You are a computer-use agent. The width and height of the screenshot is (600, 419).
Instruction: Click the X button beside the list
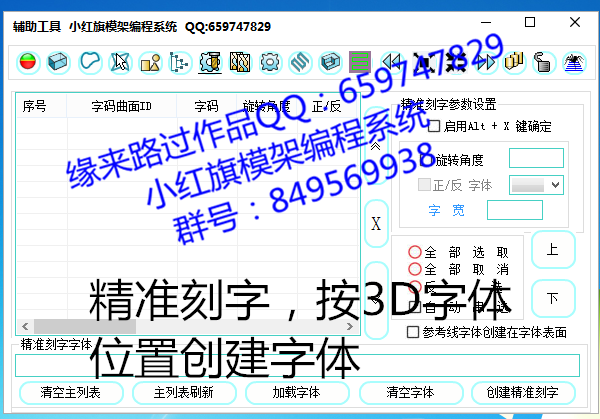(x=376, y=223)
